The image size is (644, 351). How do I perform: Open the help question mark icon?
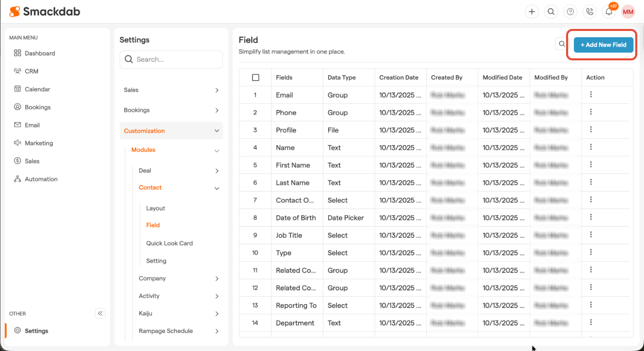click(570, 11)
